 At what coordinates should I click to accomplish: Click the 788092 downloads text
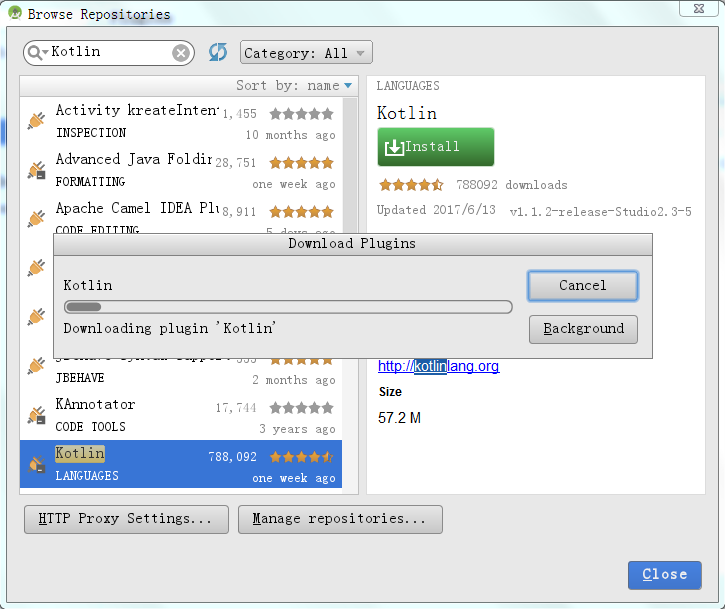pyautogui.click(x=511, y=185)
